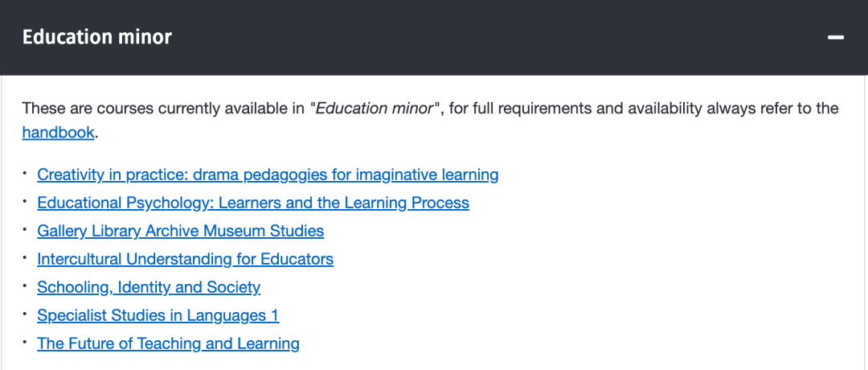Click the empty middle of the dark header bar

tap(482, 37)
